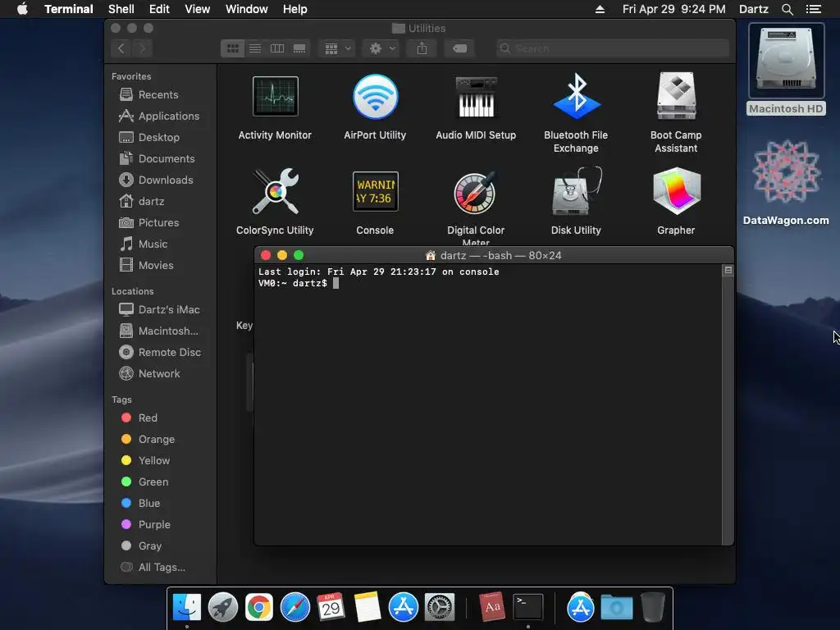840x630 pixels.
Task: Open Terminal icon in the Dock
Action: 528,607
